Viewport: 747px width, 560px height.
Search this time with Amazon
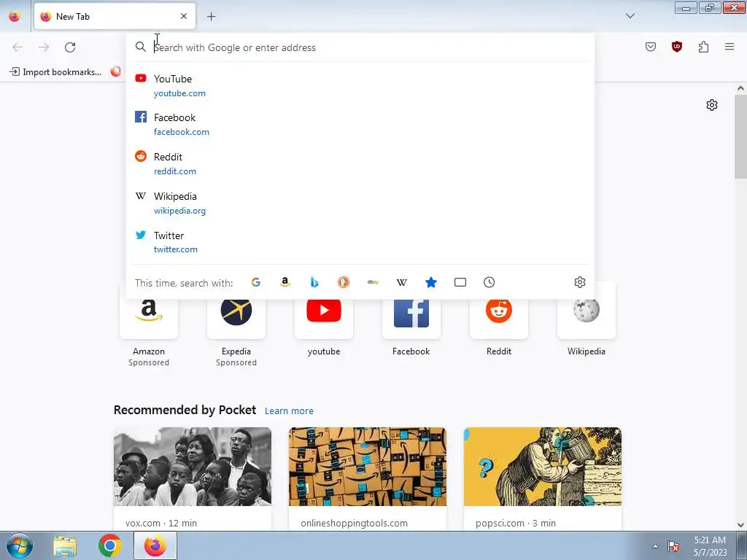pyautogui.click(x=285, y=282)
